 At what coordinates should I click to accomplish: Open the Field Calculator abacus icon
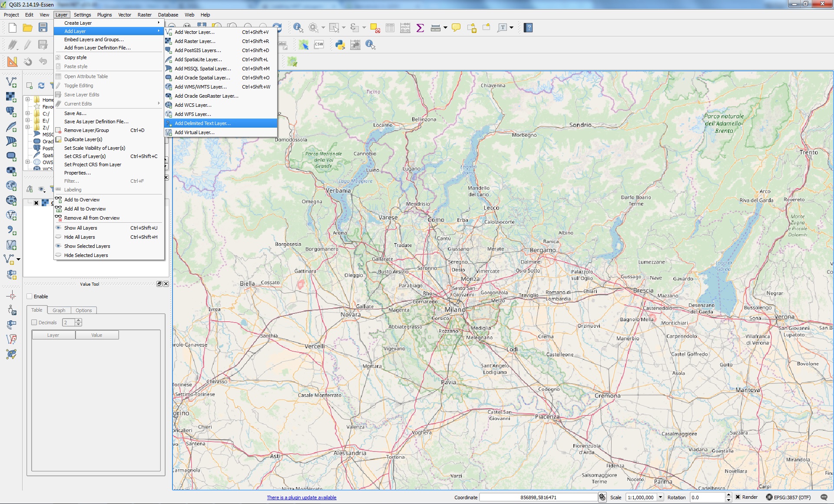point(405,28)
